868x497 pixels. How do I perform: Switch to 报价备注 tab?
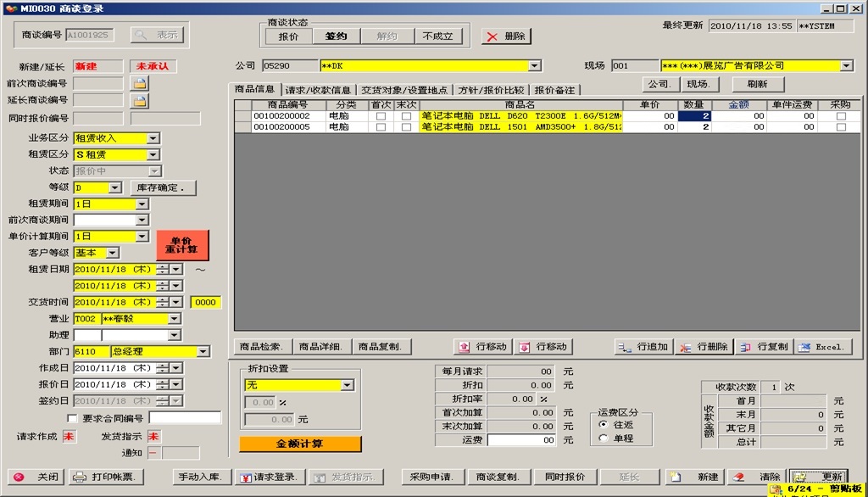tap(554, 90)
